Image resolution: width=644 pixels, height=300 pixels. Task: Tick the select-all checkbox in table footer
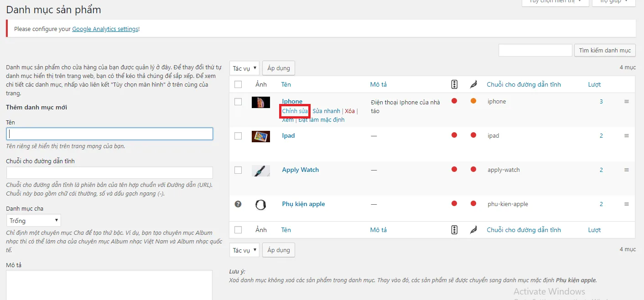click(238, 230)
